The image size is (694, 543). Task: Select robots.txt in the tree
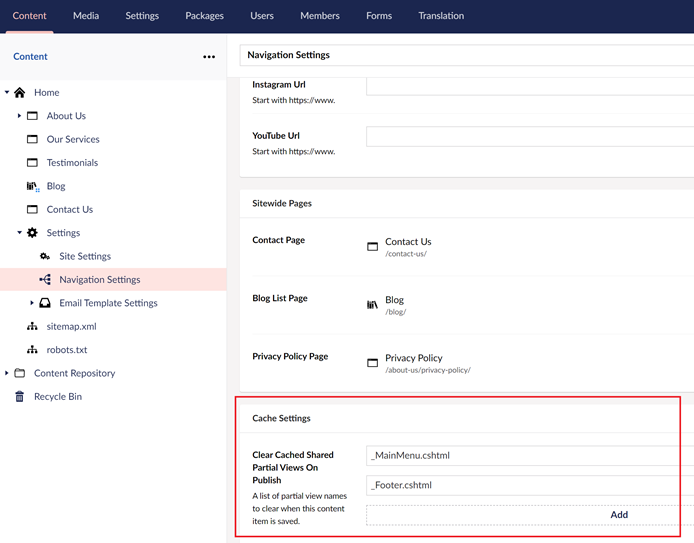[x=67, y=350]
